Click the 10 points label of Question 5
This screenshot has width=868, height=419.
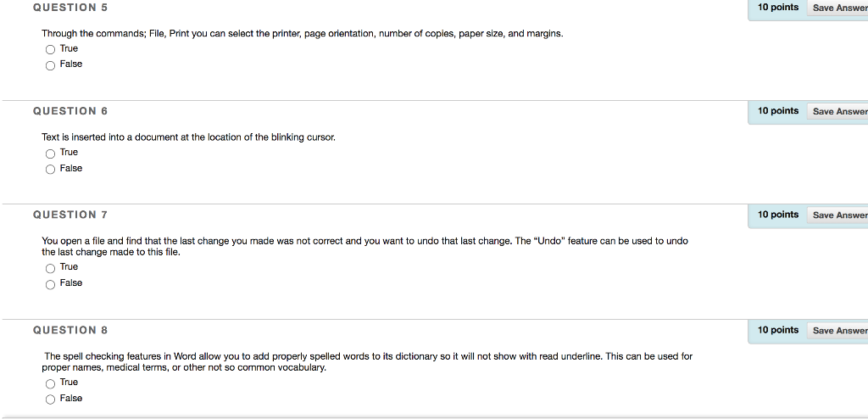pyautogui.click(x=778, y=7)
